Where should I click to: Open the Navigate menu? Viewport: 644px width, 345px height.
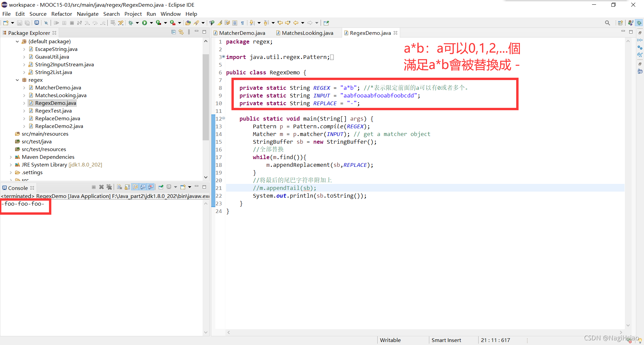(x=88, y=14)
